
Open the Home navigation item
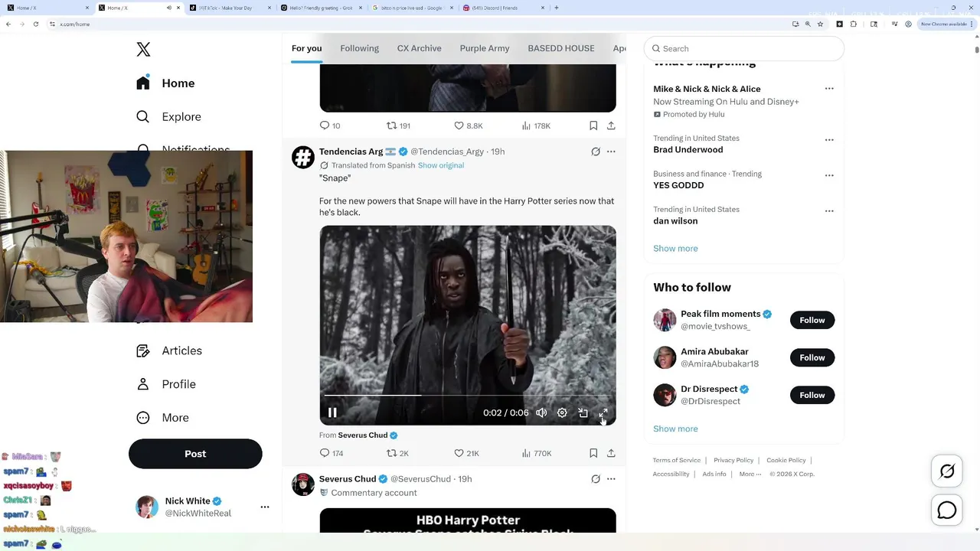click(166, 83)
